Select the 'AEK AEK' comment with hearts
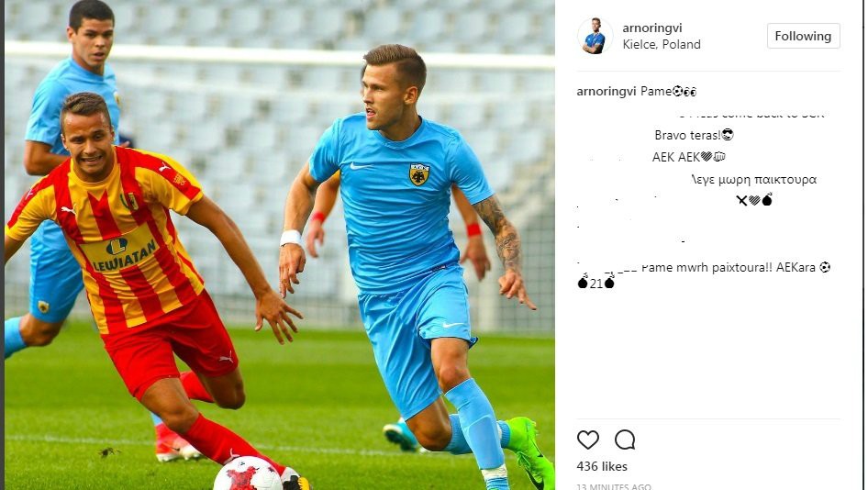This screenshot has width=868, height=490. tap(689, 157)
